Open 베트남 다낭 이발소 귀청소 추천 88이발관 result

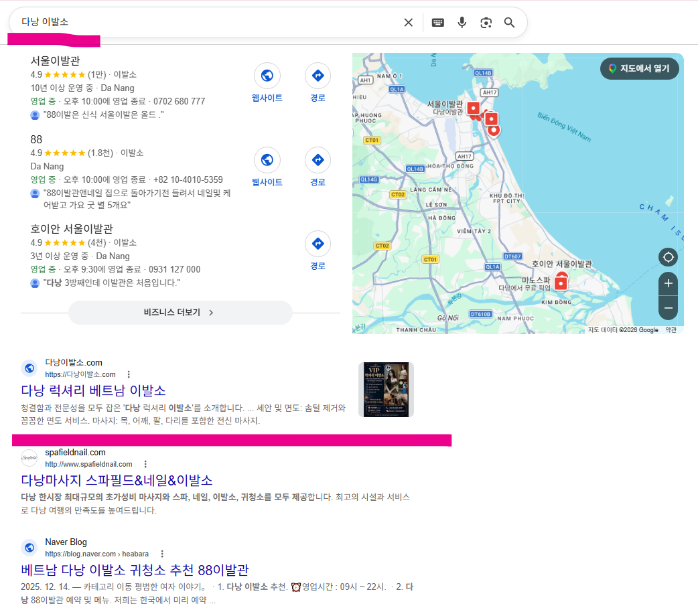pyautogui.click(x=135, y=570)
